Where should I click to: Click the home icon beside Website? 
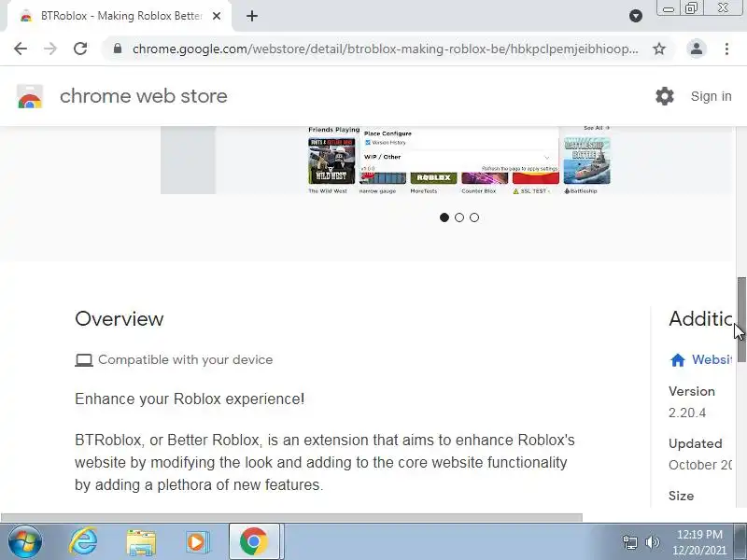678,359
